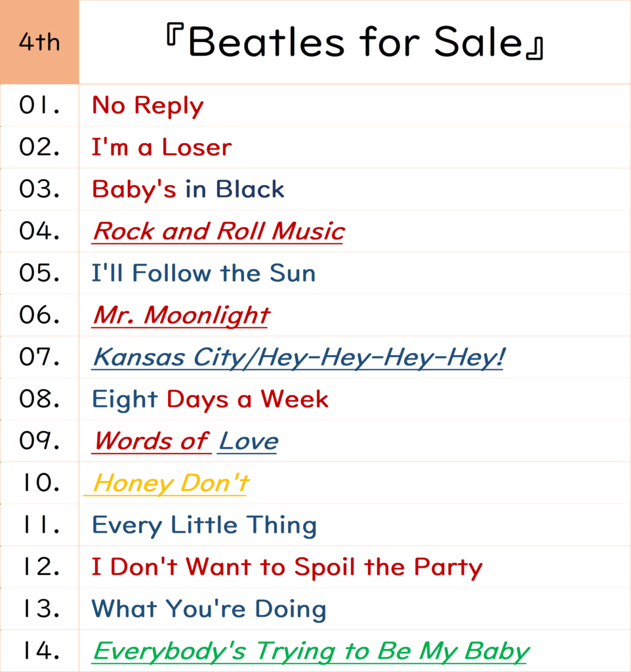Image resolution: width=631 pixels, height=672 pixels.
Task: Click the red "Words of" text
Action: pyautogui.click(x=151, y=442)
